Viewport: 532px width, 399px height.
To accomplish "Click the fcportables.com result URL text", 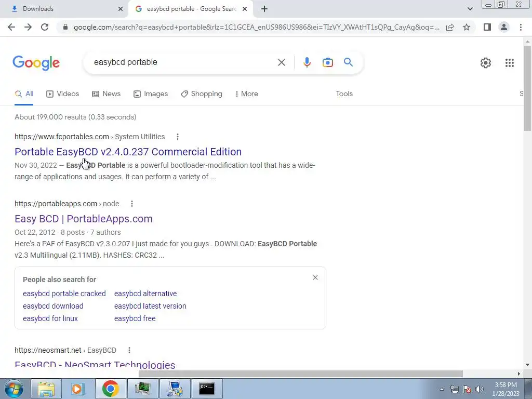I will (x=62, y=137).
